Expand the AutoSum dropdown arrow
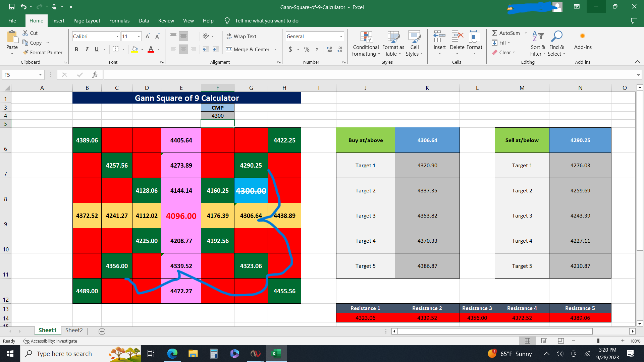644x362 pixels. [526, 33]
